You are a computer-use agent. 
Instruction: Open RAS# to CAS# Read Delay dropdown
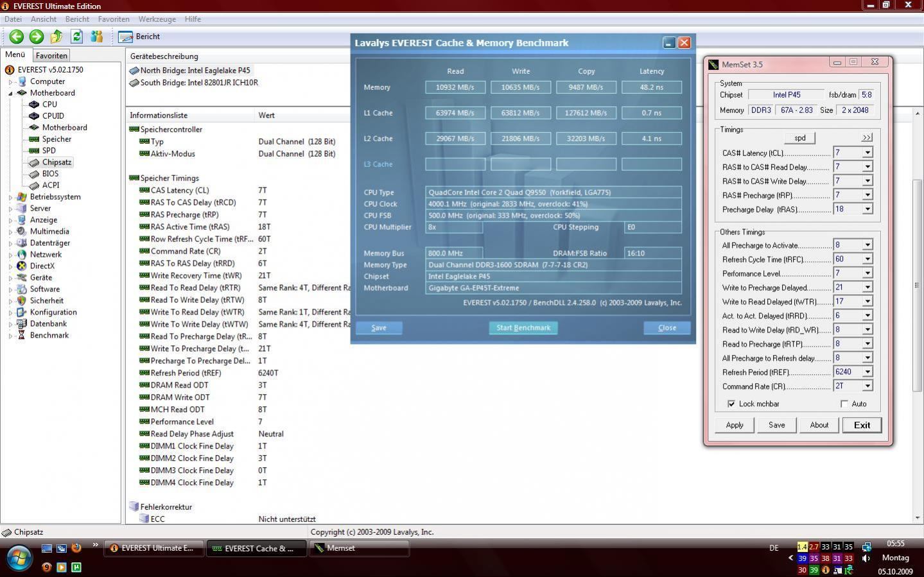click(867, 167)
